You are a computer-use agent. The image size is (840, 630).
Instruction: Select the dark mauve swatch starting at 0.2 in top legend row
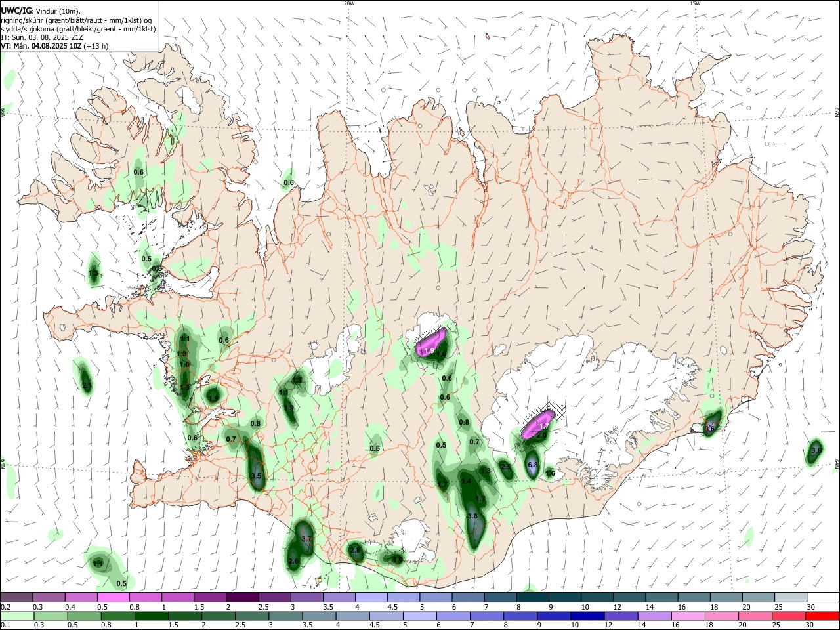click(17, 598)
